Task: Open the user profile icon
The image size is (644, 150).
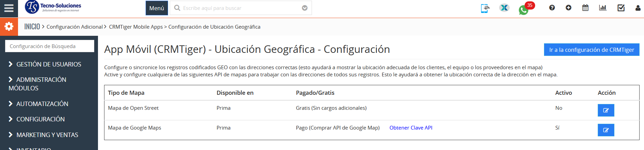Action: tap(638, 8)
